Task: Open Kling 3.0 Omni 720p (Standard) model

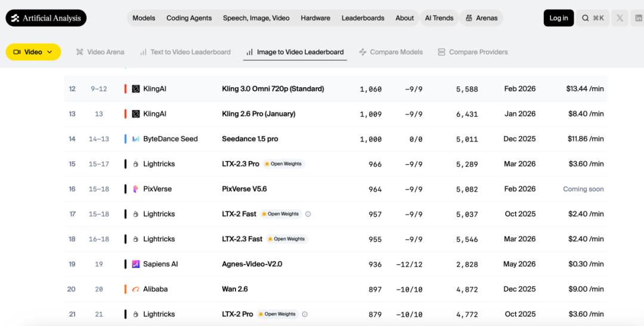Action: coord(273,89)
